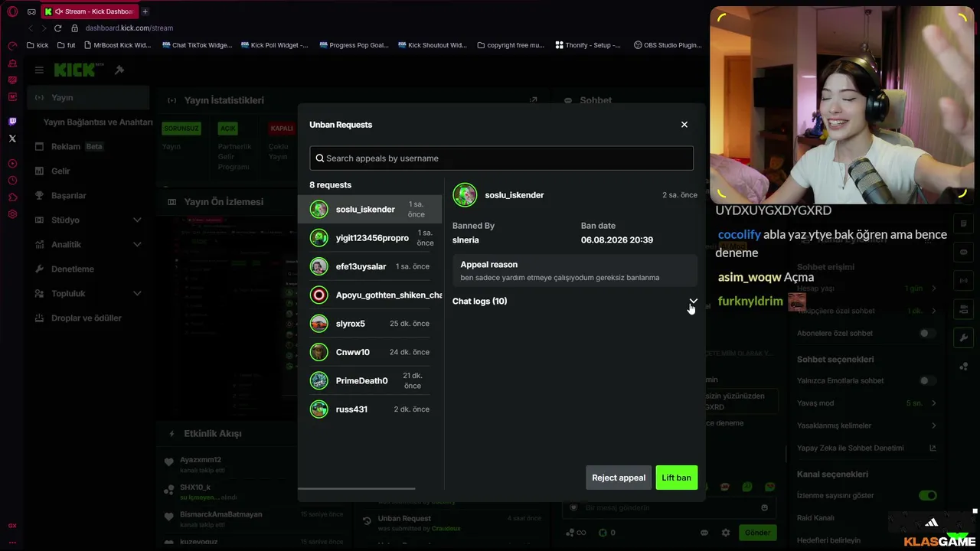The image size is (980, 551).
Task: View Cnww10's unban request
Action: click(x=370, y=352)
